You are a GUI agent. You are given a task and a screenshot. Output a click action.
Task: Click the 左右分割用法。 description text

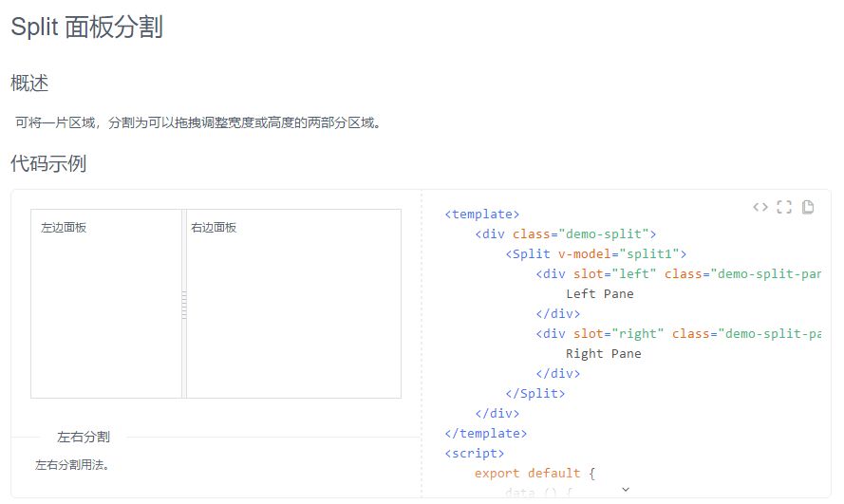(x=72, y=465)
